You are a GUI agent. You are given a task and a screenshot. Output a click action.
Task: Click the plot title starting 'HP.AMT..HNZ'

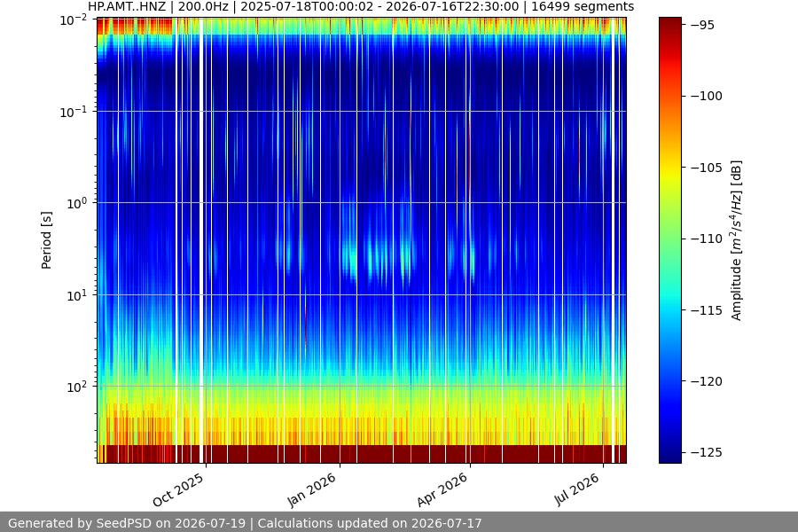coord(361,6)
